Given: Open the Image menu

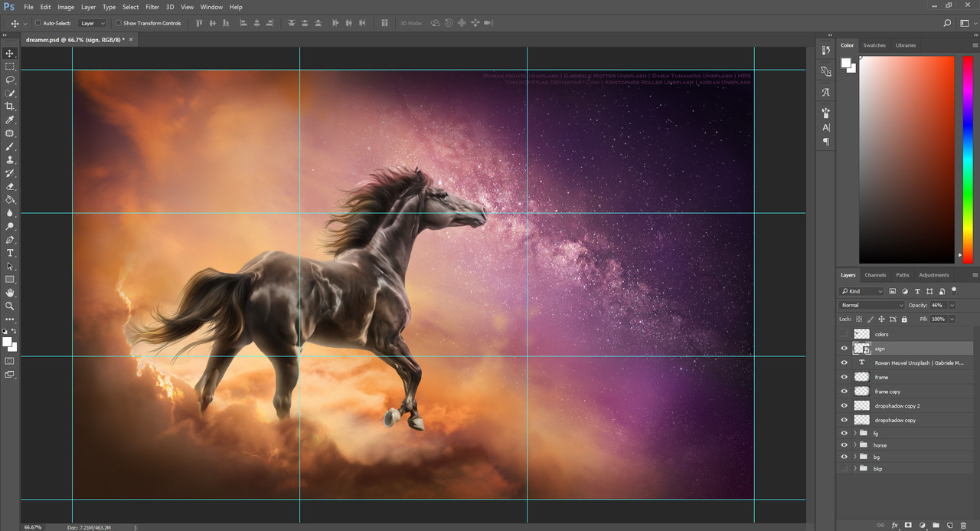Looking at the screenshot, I should pyautogui.click(x=66, y=7).
